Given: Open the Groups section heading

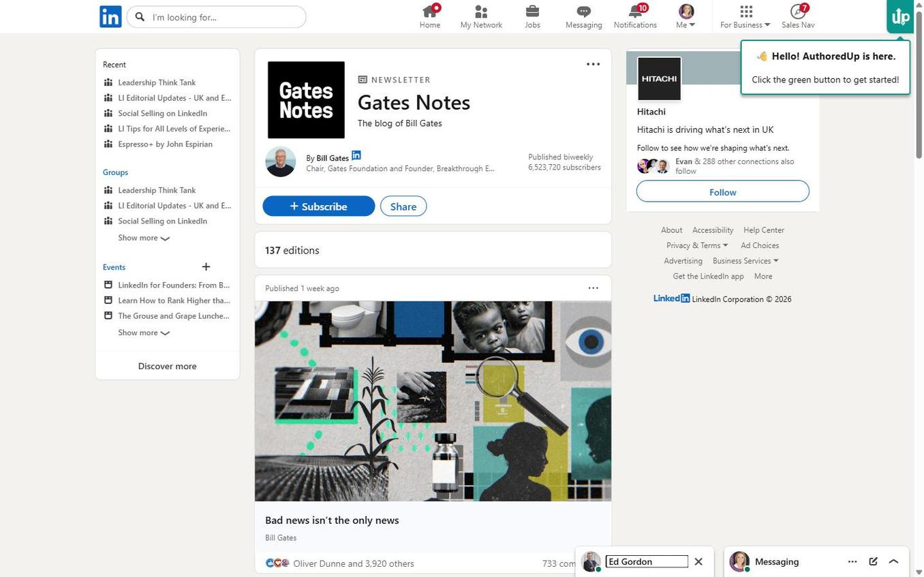Looking at the screenshot, I should pyautogui.click(x=115, y=172).
